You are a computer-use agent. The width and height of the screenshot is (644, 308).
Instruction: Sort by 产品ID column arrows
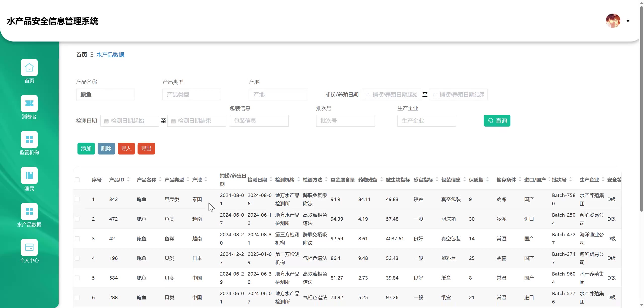coord(128,179)
